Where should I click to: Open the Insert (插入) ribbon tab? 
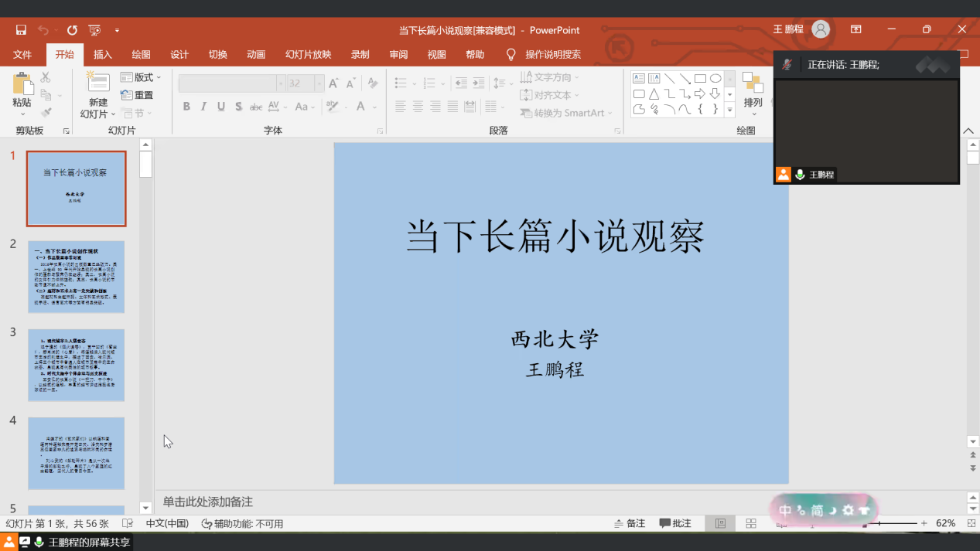click(x=103, y=55)
